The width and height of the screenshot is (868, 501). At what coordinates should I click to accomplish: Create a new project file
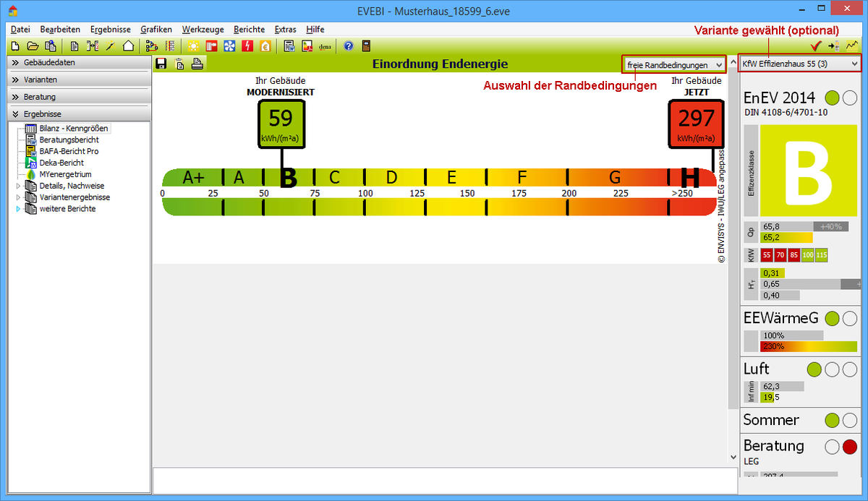16,46
